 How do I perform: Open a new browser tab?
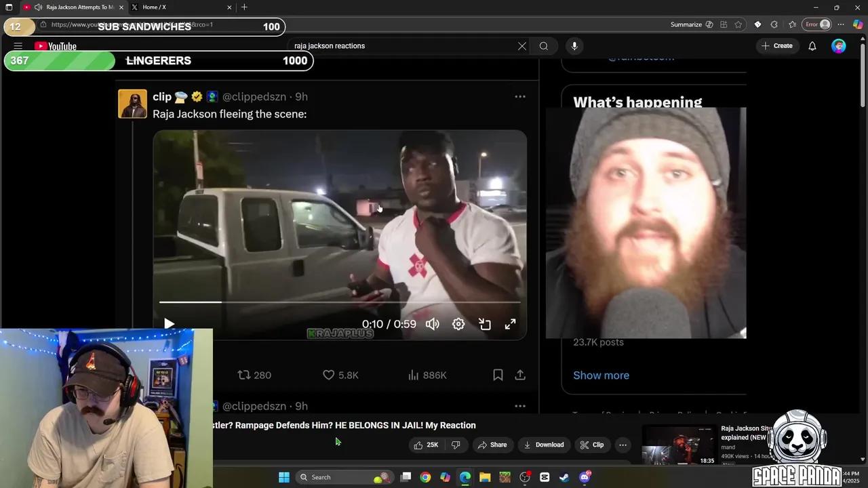(x=244, y=7)
